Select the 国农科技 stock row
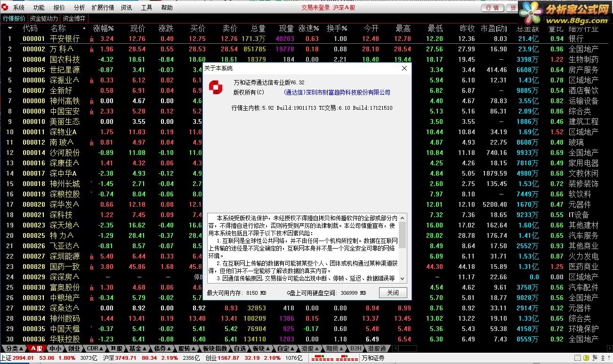613x364 pixels. [x=306, y=59]
